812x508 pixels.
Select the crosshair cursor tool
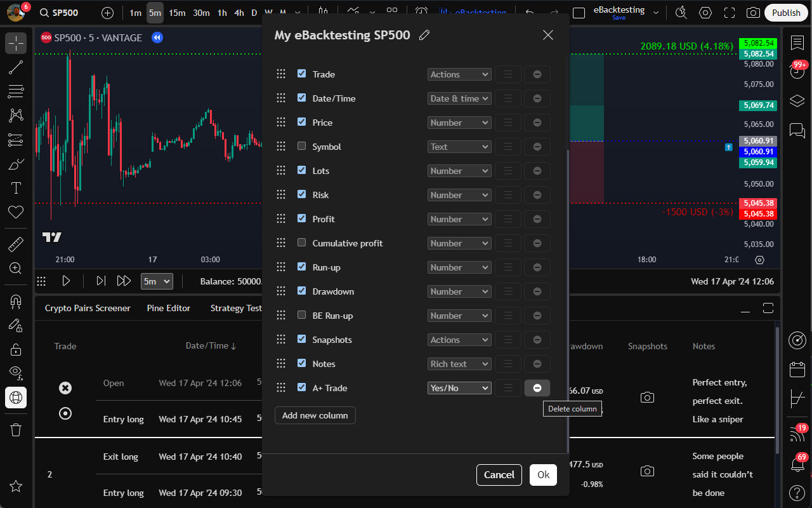pyautogui.click(x=16, y=43)
